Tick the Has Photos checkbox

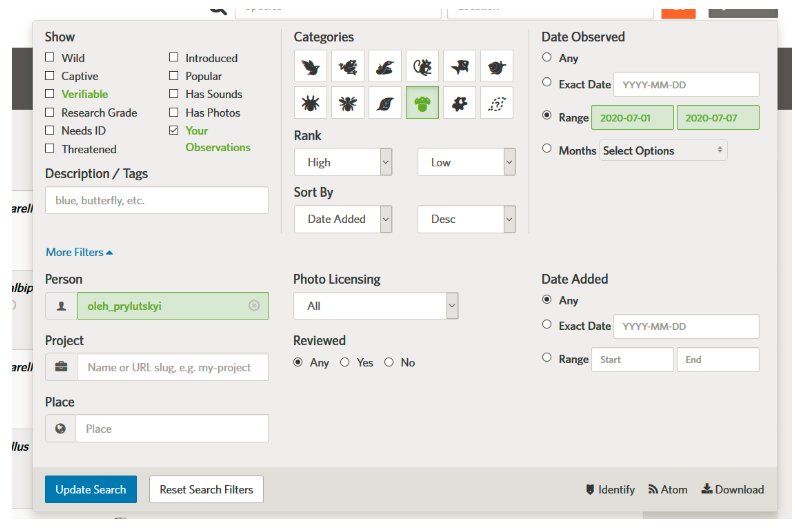[174, 113]
